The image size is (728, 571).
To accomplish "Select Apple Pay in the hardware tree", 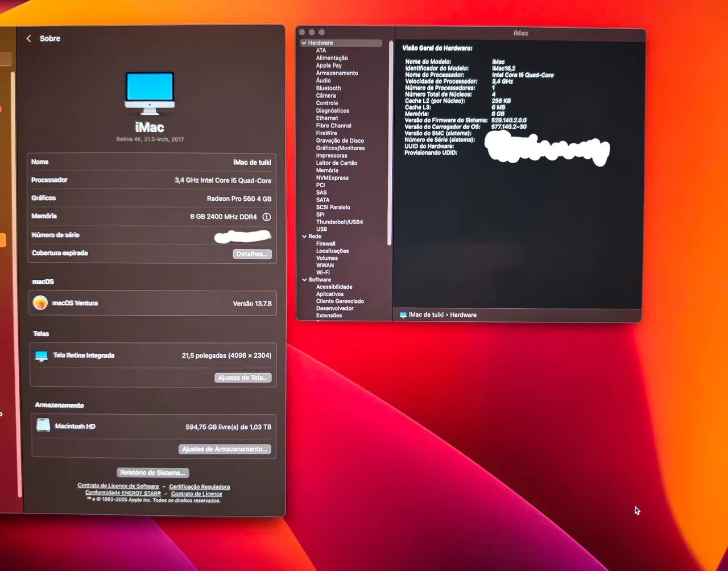I will (329, 65).
